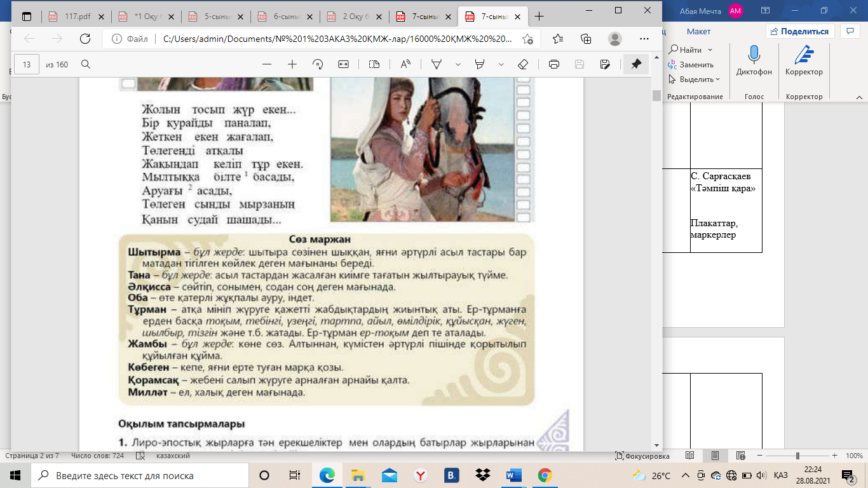This screenshot has width=868, height=488.
Task: Click the Word zoom slider handle
Action: tap(797, 456)
